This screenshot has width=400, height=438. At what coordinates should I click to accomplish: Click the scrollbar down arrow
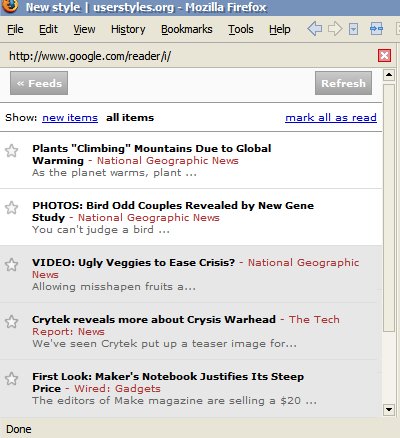click(389, 409)
